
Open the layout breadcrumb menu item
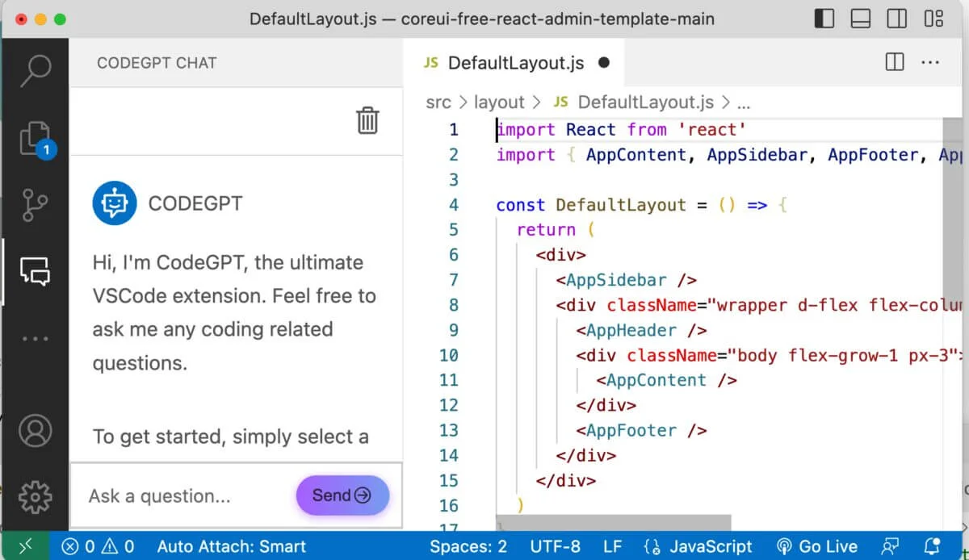[x=500, y=102]
